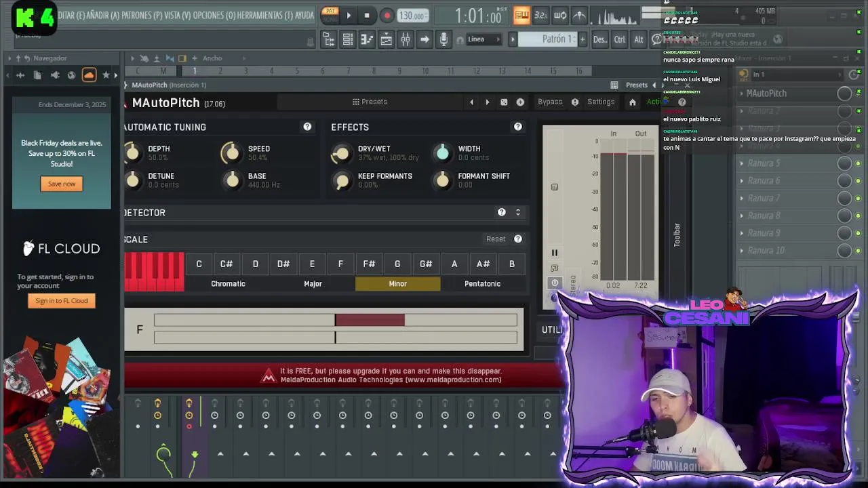868x488 pixels.
Task: Expand Ranura 6 slot arrow
Action: click(x=741, y=181)
